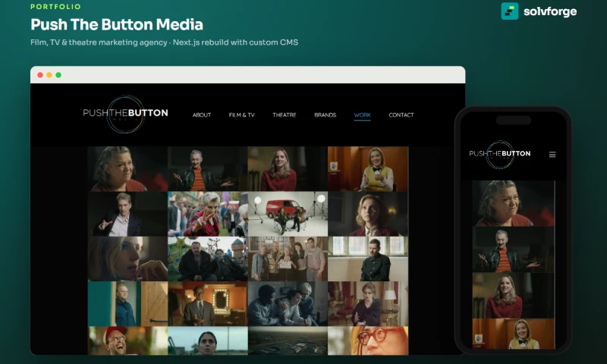Open the CONTACT nav item
Image resolution: width=607 pixels, height=364 pixels.
401,115
